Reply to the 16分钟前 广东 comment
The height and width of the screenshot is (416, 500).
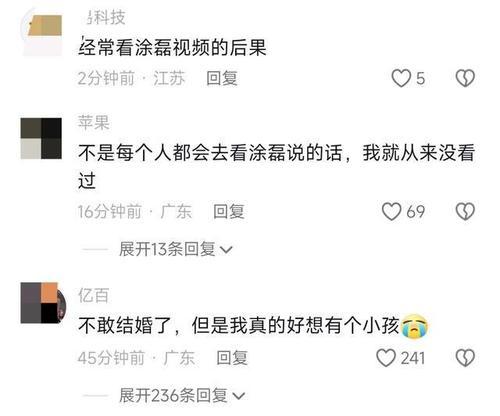click(x=229, y=212)
